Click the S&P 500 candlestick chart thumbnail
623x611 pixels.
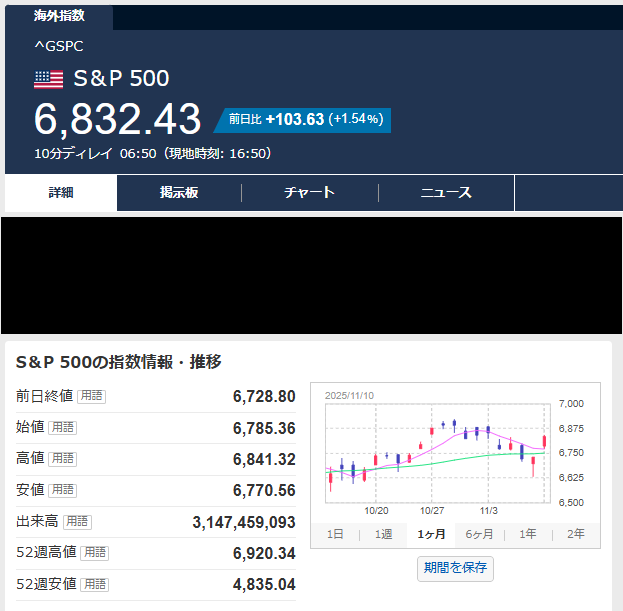[436, 451]
